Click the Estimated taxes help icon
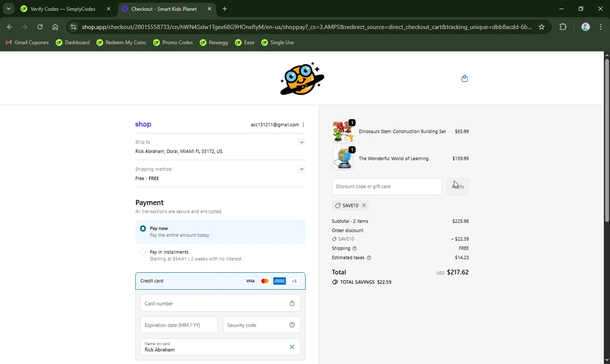610x364 pixels. (369, 258)
